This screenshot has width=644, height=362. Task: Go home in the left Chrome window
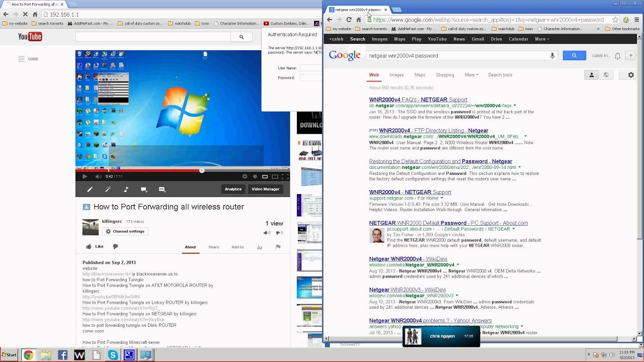35,15
